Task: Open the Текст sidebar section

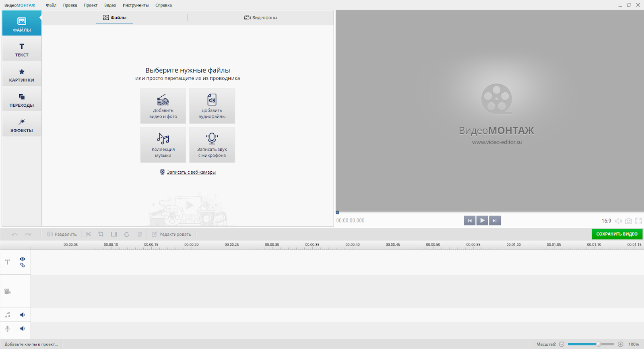Action: pyautogui.click(x=22, y=48)
